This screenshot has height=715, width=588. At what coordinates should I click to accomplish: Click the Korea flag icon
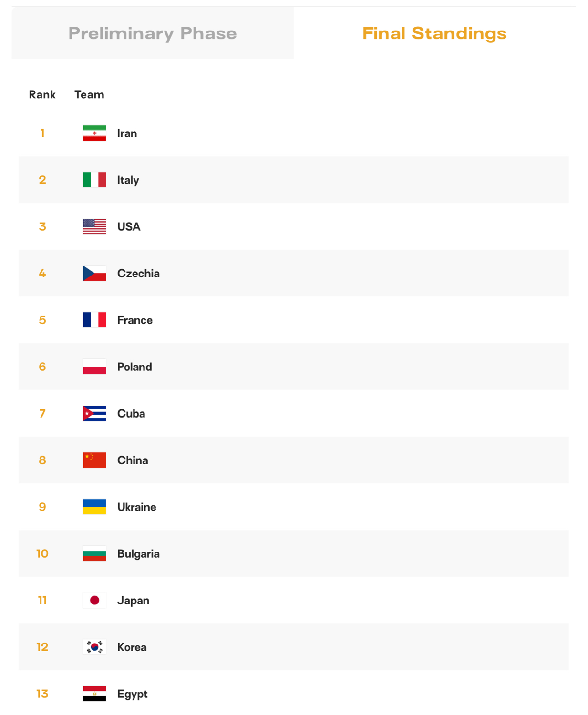[94, 647]
